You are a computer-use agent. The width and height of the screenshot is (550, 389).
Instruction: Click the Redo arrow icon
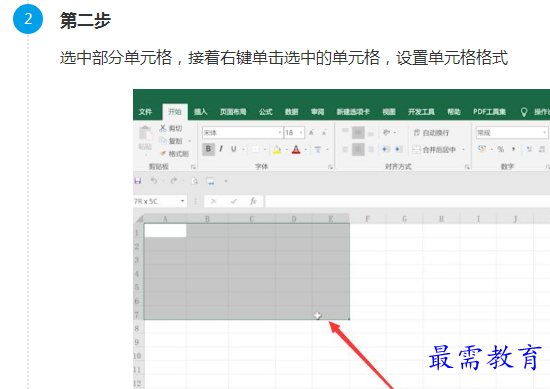click(173, 181)
